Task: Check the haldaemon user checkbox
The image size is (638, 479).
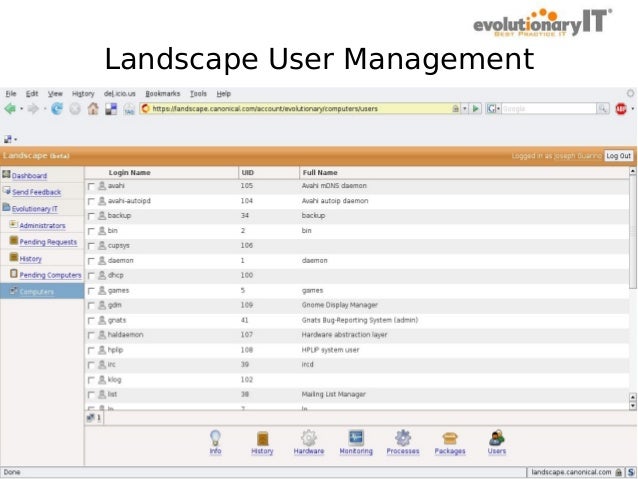Action: tap(91, 335)
